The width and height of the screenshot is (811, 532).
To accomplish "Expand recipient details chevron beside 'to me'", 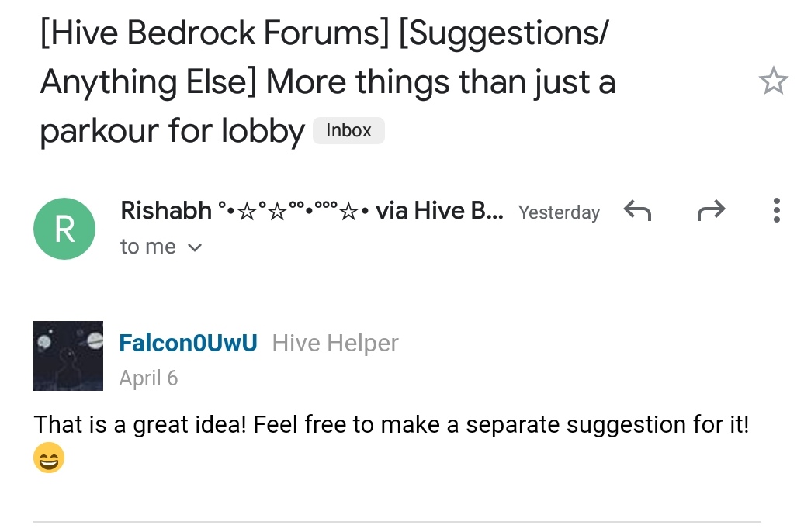I will click(x=195, y=247).
